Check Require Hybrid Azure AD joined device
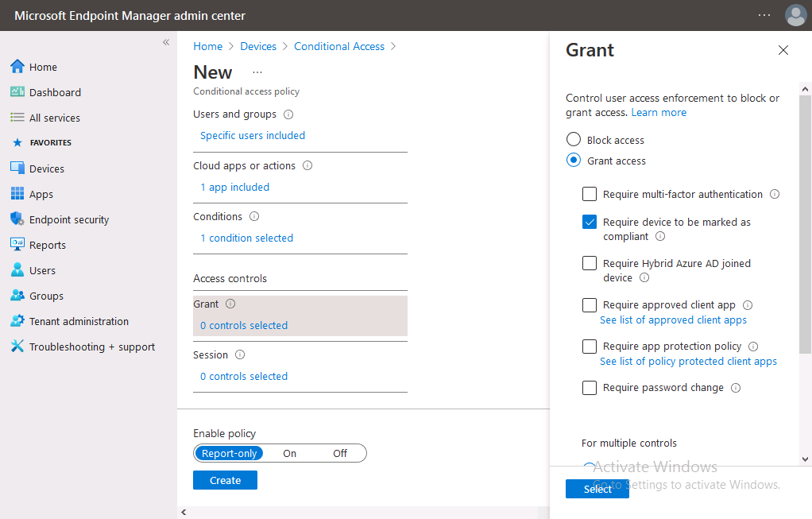The width and height of the screenshot is (812, 519). click(590, 263)
